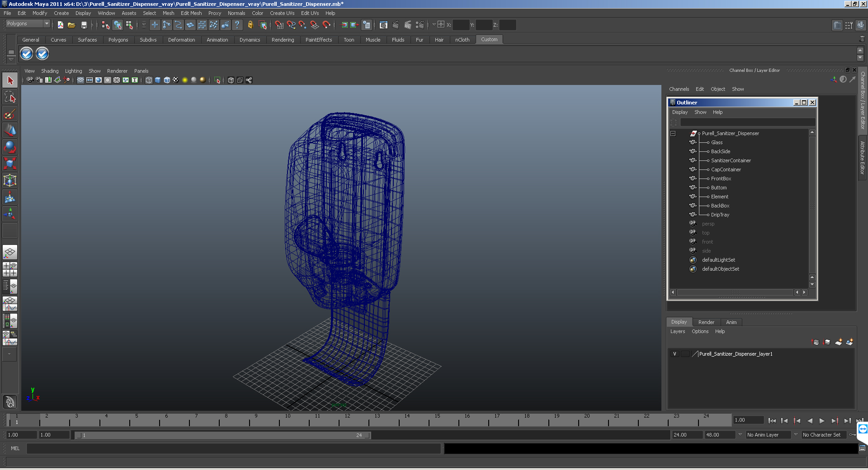Click the new scene icon
This screenshot has width=868, height=470.
click(60, 25)
